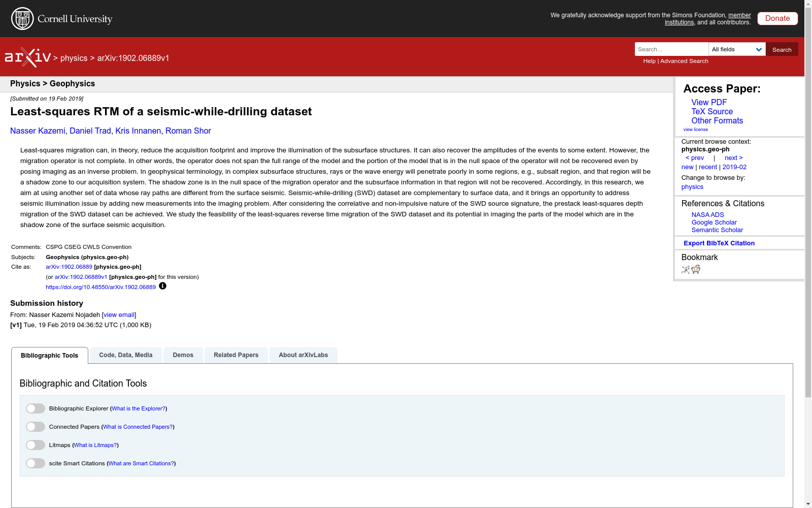Toggle the Bibliographic Explorer switch
Image resolution: width=812 pixels, height=508 pixels.
[x=36, y=408]
